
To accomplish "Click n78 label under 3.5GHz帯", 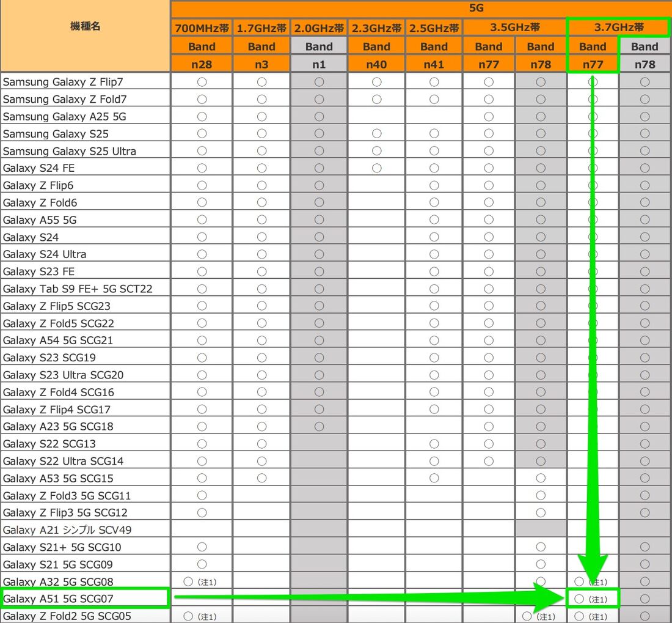I will 541,64.
